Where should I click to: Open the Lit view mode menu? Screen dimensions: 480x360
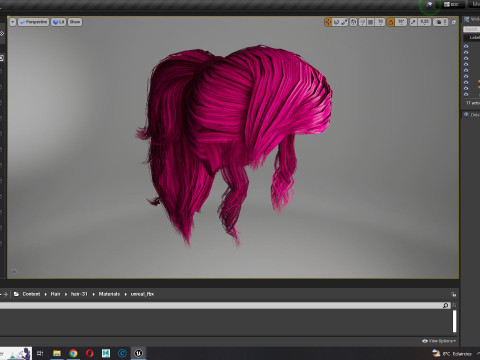point(59,22)
